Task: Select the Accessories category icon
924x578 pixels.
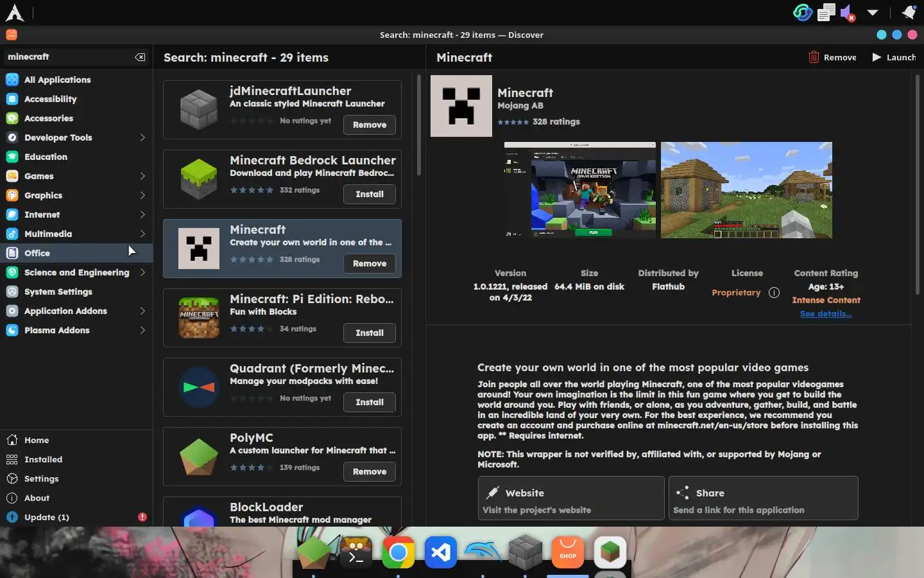Action: [x=12, y=118]
